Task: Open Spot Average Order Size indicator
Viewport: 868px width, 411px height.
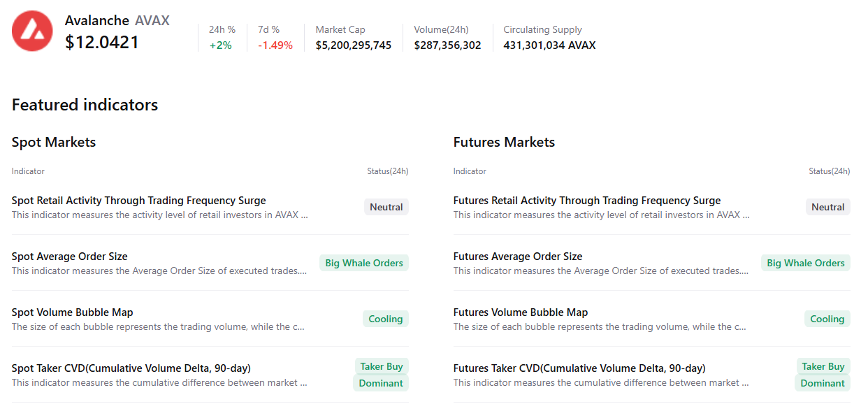Action: coord(69,257)
